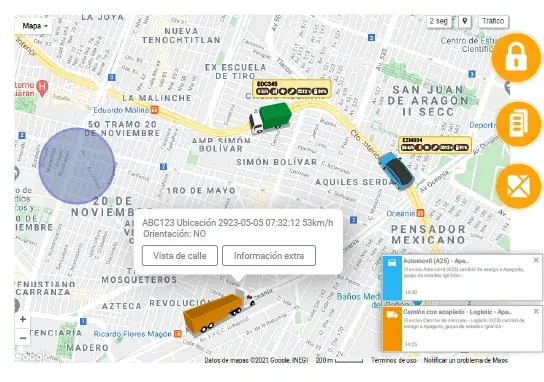Click the 1RO DE MAYO neighborhood label
This screenshot has width=544, height=382.
point(201,190)
